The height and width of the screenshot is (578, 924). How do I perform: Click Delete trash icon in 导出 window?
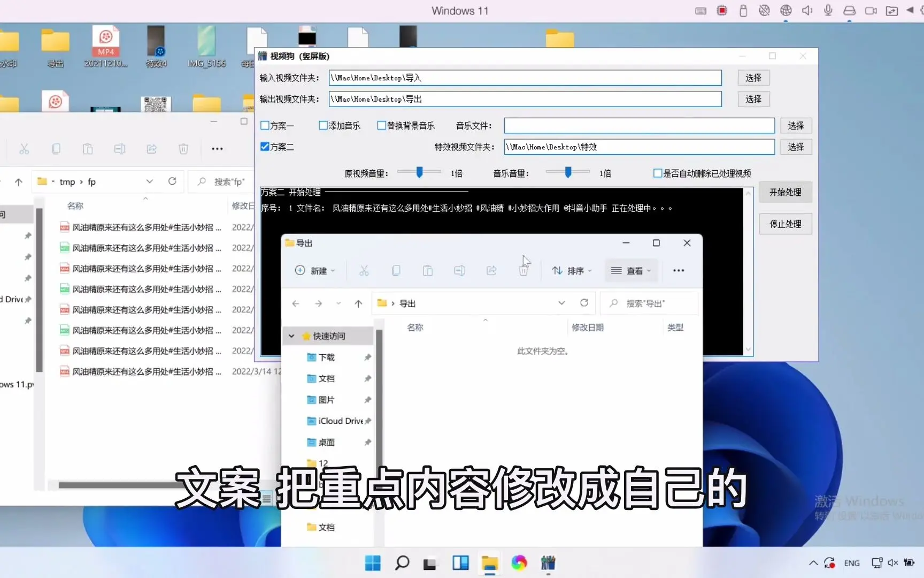tap(523, 271)
